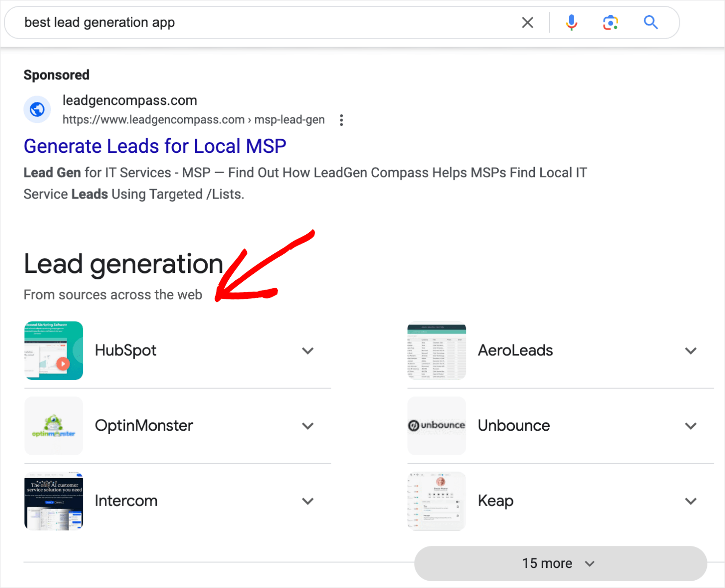Select the Keap name text

pos(496,501)
